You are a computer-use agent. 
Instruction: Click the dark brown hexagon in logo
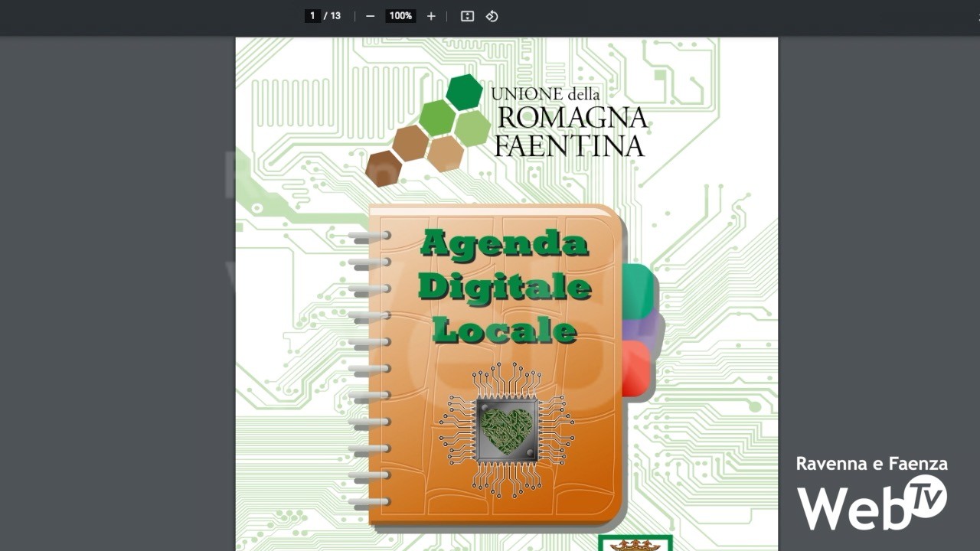click(383, 168)
